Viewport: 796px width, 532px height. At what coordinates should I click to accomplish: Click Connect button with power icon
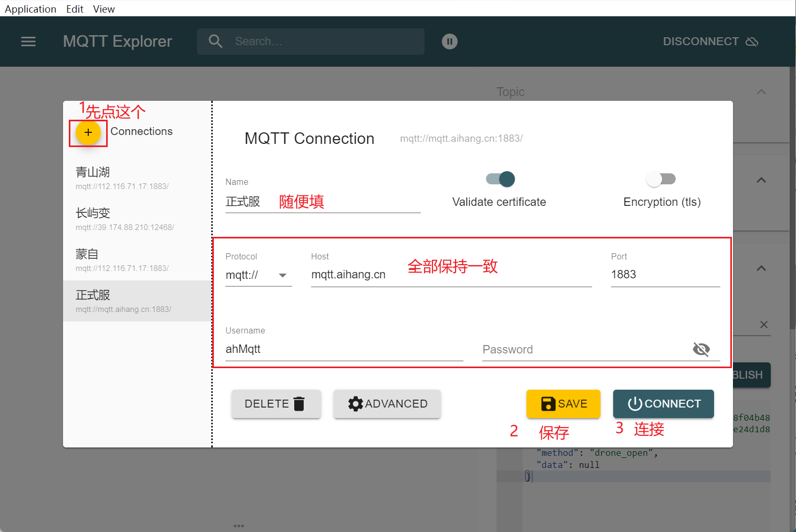click(x=663, y=404)
